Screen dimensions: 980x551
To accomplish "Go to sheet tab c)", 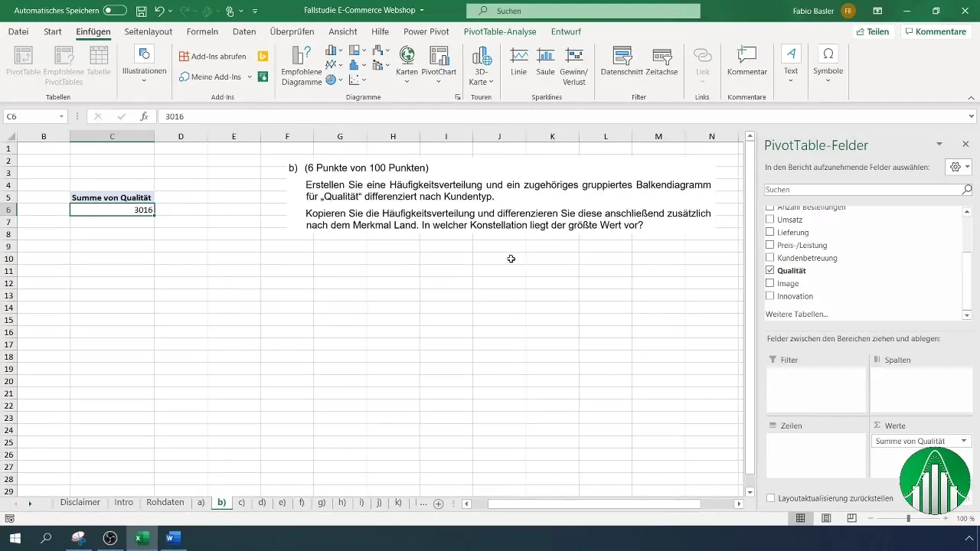I will [x=241, y=503].
